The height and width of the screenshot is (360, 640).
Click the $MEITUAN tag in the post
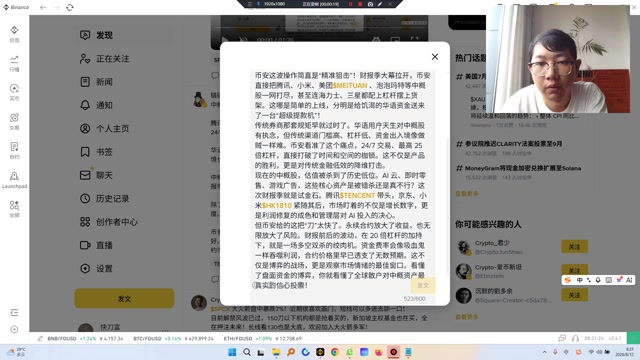coord(350,85)
